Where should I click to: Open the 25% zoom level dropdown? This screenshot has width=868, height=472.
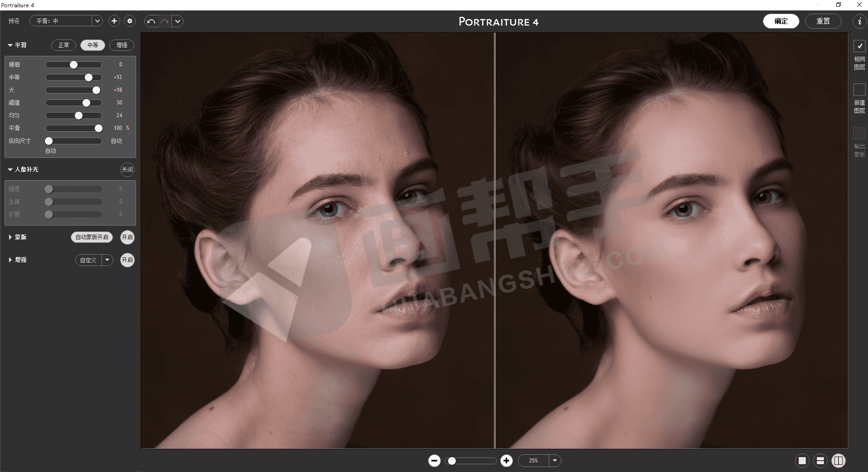point(540,461)
